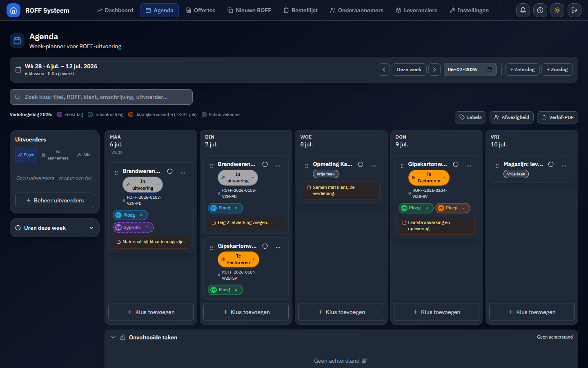Open more options on Thursday Gipskartonw card
588x368 pixels.
tap(469, 166)
